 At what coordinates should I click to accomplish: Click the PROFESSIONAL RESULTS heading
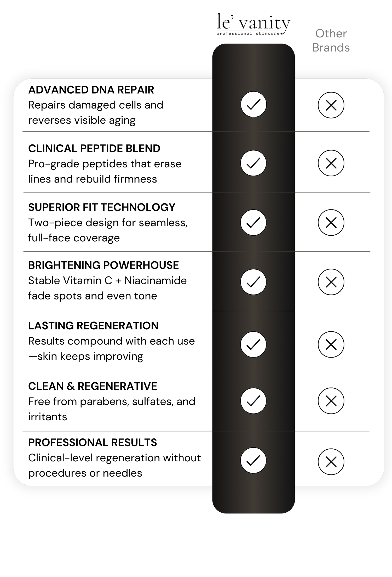point(93,443)
